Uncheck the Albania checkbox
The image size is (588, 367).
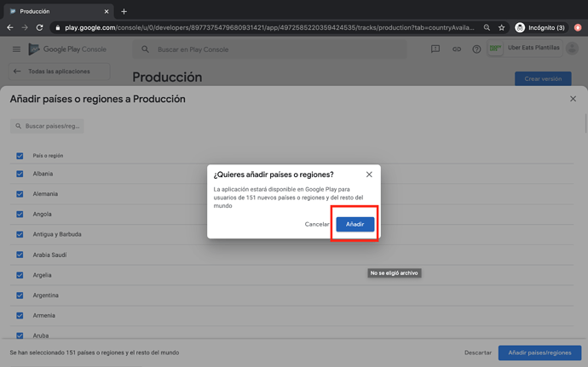point(20,174)
